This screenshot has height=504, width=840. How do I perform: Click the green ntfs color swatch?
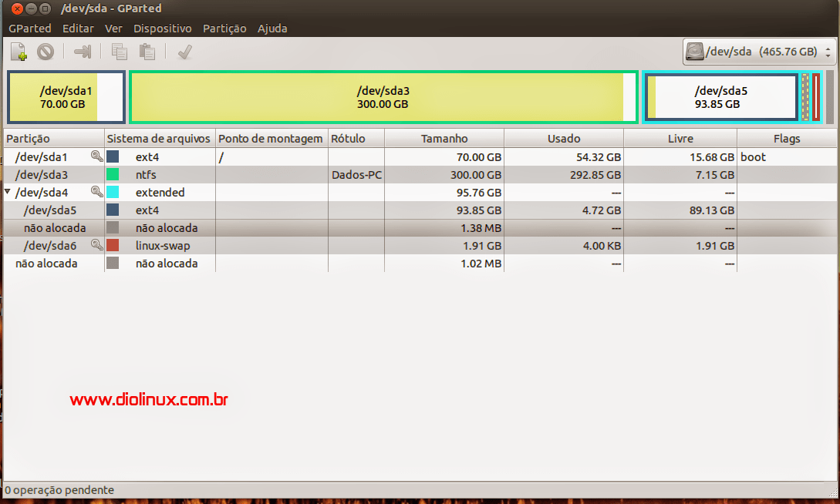[x=113, y=175]
